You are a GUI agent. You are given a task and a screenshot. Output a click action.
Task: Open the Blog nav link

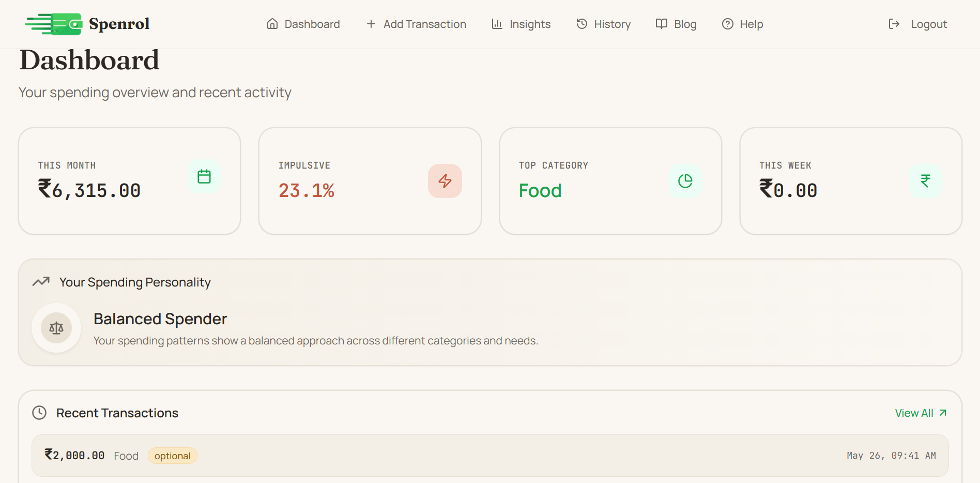(676, 24)
